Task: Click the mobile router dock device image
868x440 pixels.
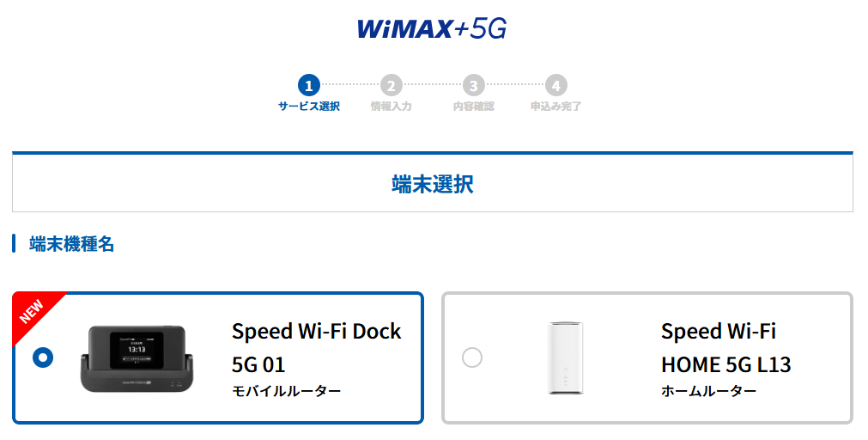Action: click(x=137, y=358)
